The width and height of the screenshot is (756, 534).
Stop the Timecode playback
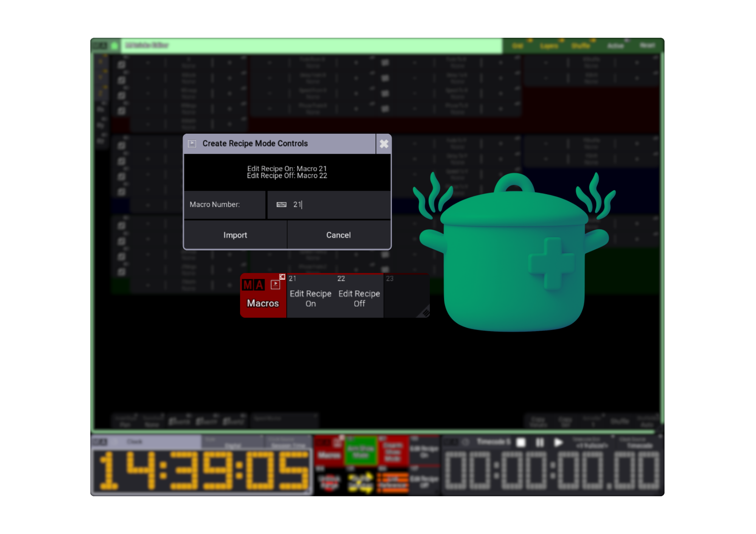(521, 442)
